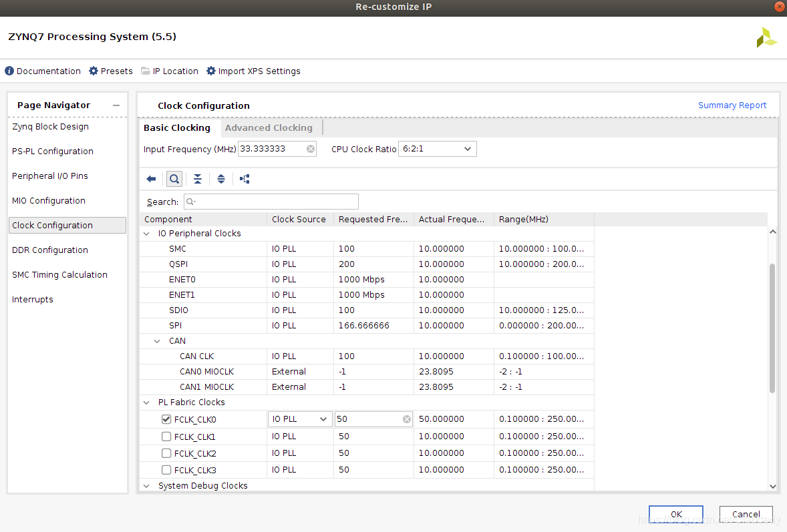This screenshot has width=787, height=532.
Task: Select the ENET0 row
Action: 367,279
